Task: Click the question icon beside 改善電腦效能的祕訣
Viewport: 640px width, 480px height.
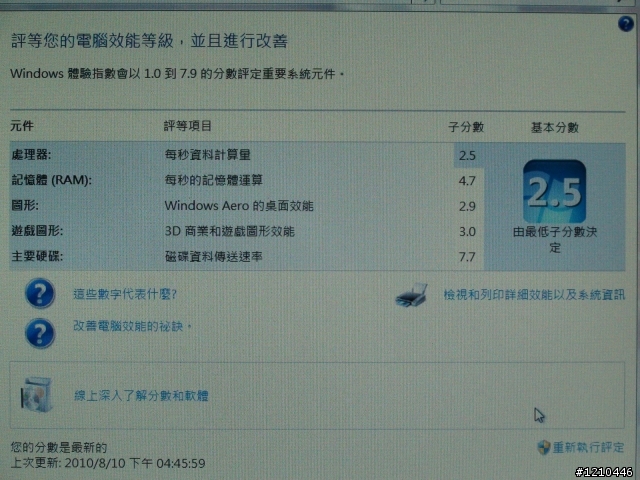Action: pyautogui.click(x=40, y=333)
